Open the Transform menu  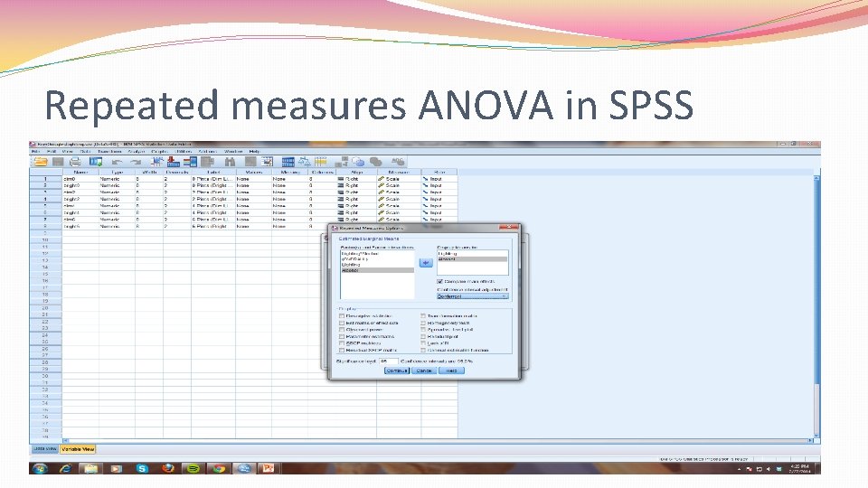click(x=109, y=151)
